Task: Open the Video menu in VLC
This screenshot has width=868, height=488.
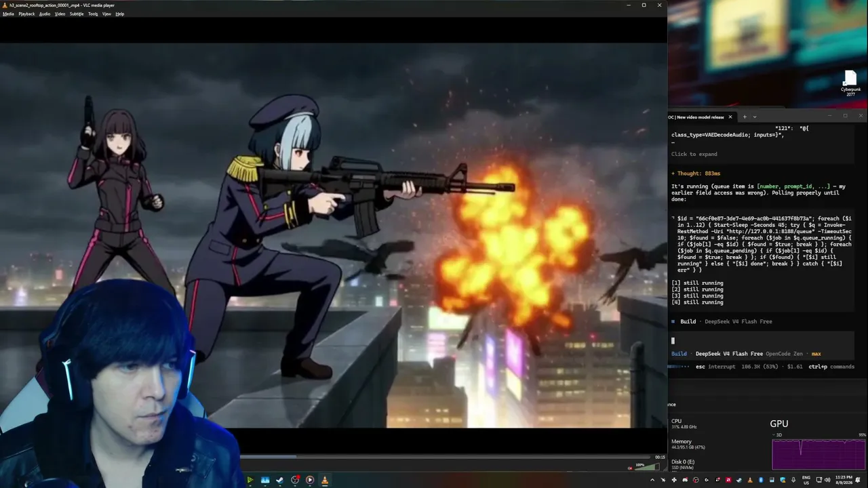Action: [x=60, y=14]
